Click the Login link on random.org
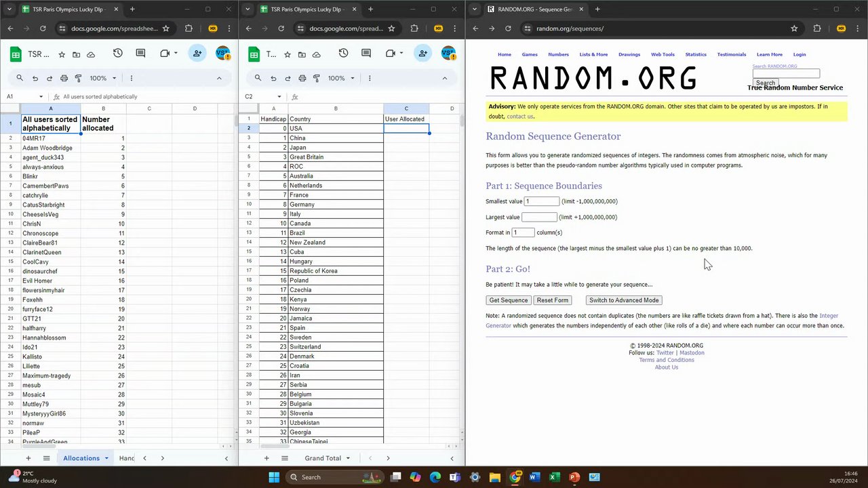The width and height of the screenshot is (868, 488). [x=800, y=54]
